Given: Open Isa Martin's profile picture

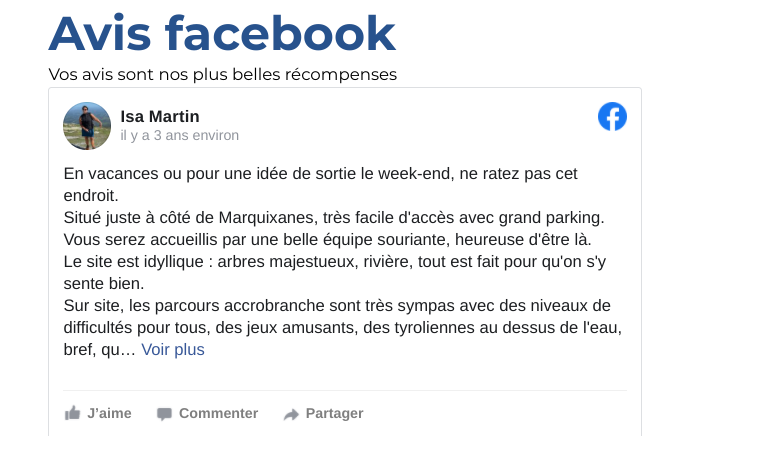Looking at the screenshot, I should pos(87,126).
